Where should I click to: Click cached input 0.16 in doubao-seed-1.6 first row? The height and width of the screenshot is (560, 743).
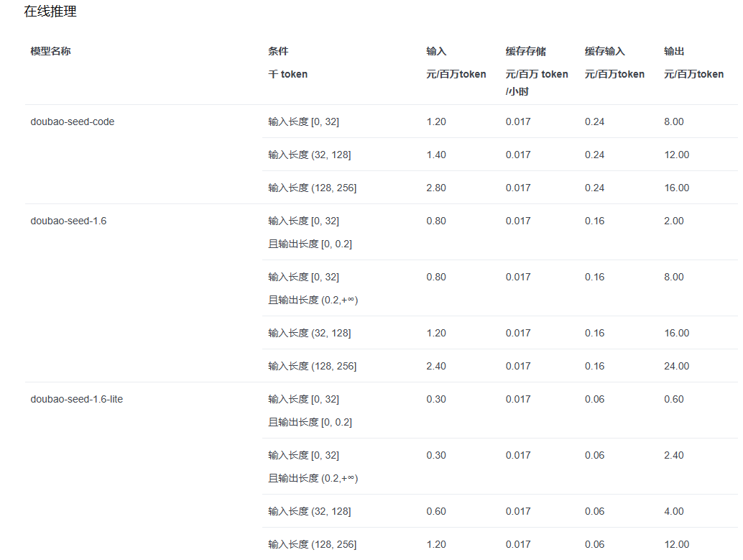[595, 221]
